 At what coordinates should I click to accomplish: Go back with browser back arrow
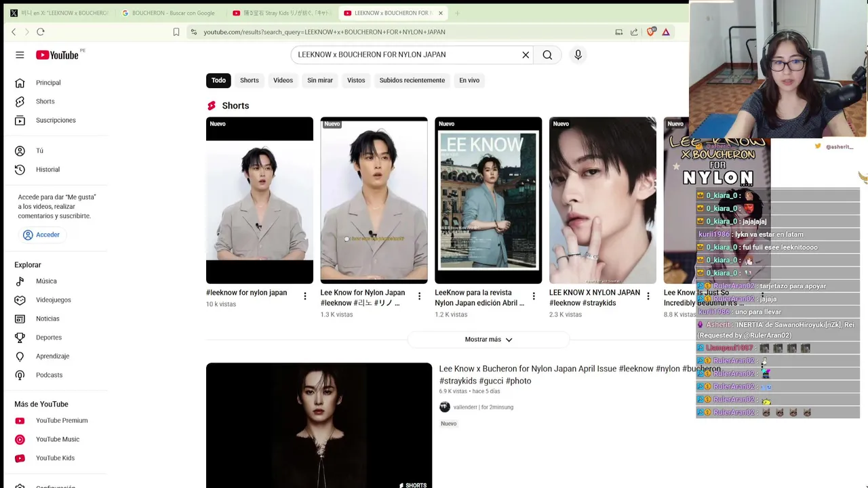click(14, 32)
